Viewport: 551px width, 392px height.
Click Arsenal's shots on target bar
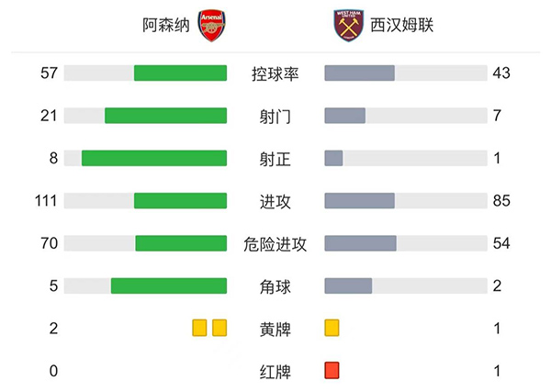point(154,158)
